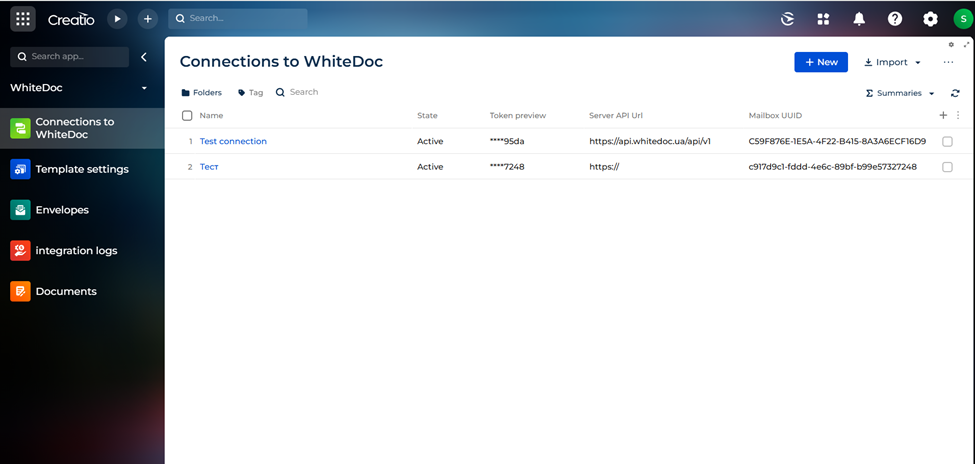Focus the global Search field in top bar
The height and width of the screenshot is (464, 975).
coord(238,19)
